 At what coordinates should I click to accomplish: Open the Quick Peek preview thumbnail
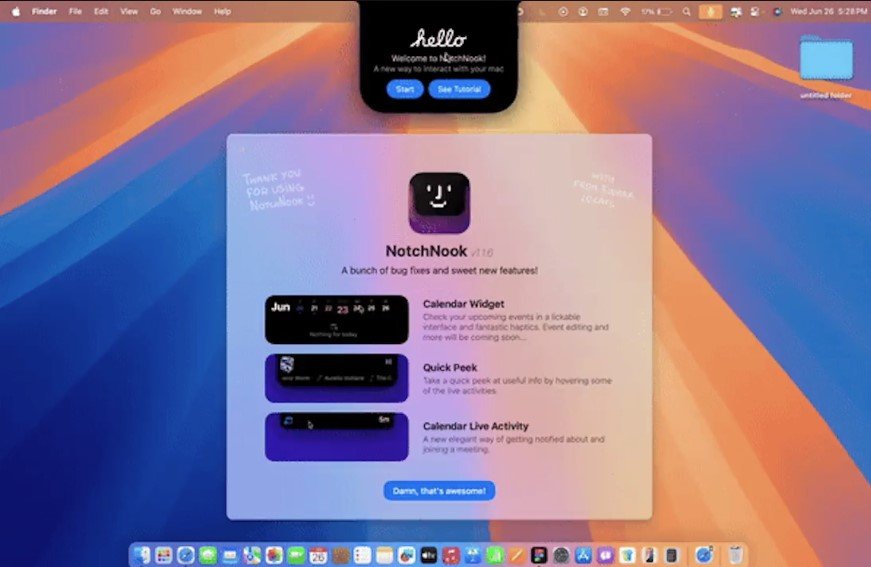337,378
